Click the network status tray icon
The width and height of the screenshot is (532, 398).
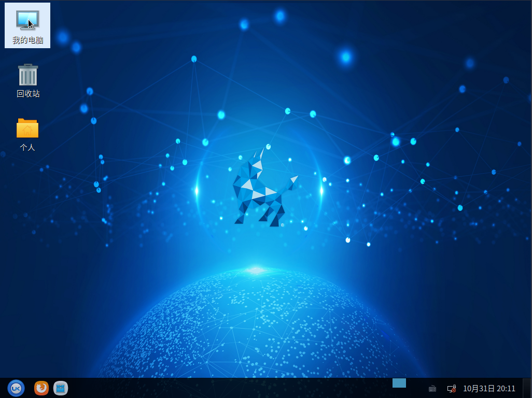pos(451,388)
